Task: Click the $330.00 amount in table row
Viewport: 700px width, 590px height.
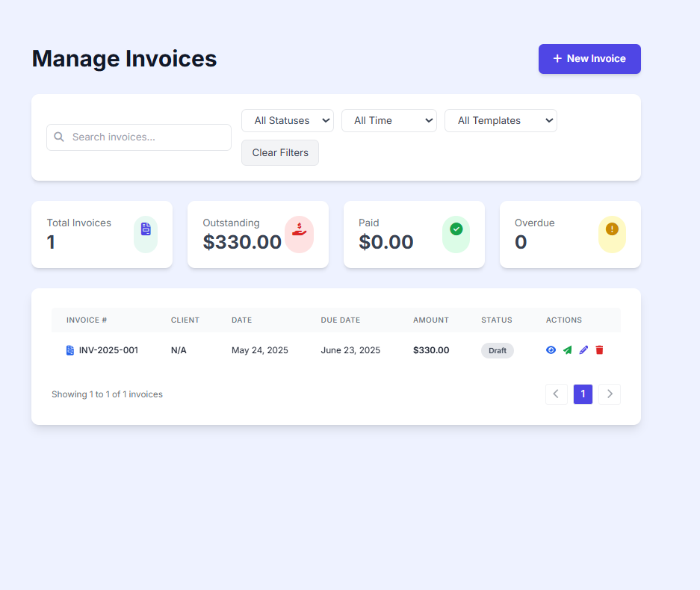Action: tap(431, 350)
